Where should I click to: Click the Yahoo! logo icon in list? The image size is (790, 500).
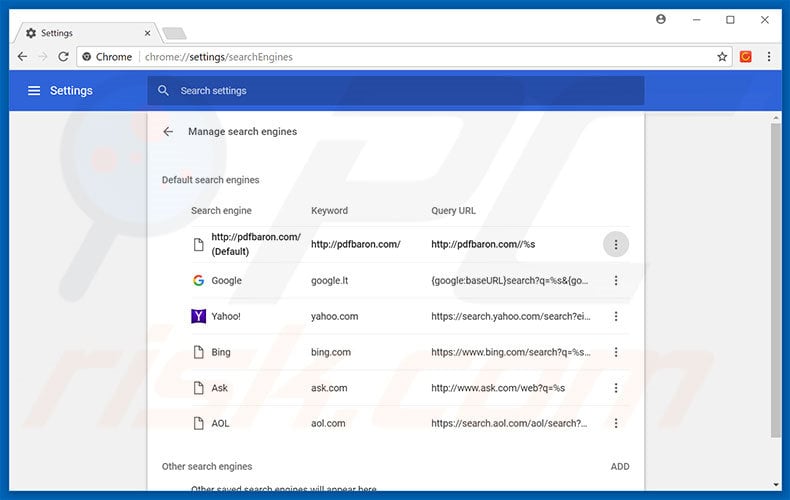tap(199, 317)
